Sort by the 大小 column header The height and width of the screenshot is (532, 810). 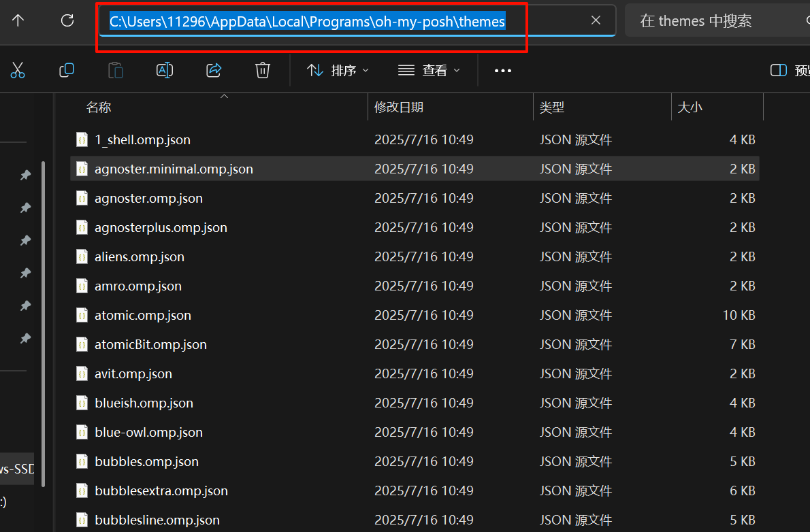point(690,107)
